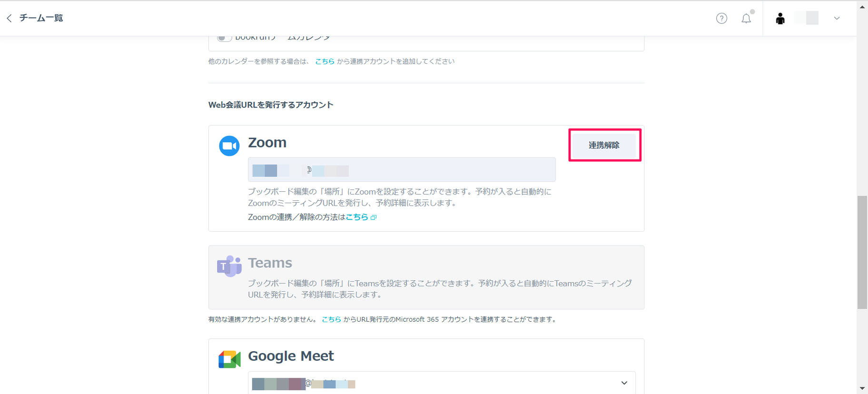Click the Google Meet heading text
The height and width of the screenshot is (394, 868).
pos(291,356)
